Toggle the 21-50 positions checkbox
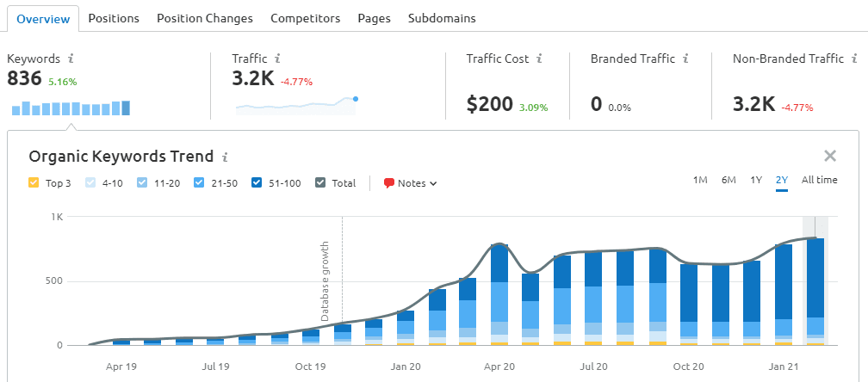 click(199, 183)
